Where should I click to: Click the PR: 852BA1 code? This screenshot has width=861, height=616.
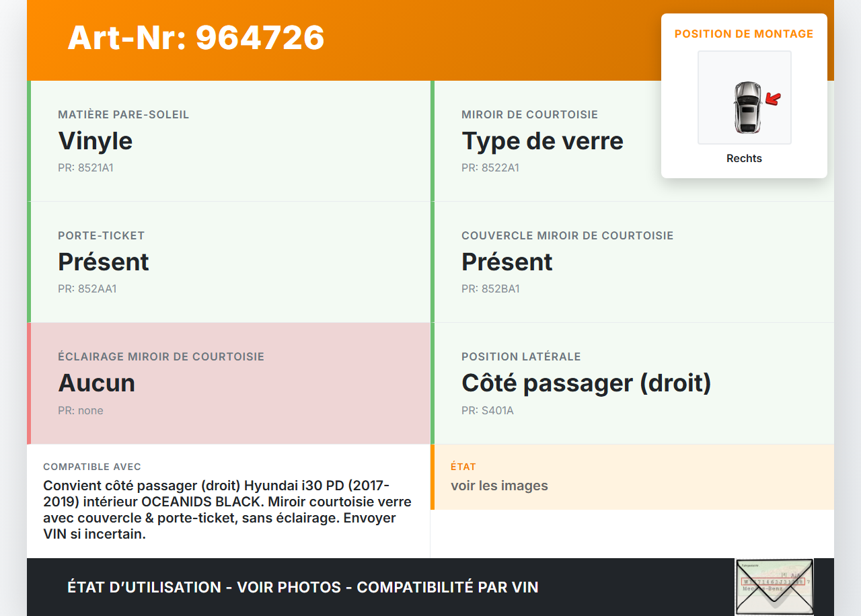(x=490, y=289)
